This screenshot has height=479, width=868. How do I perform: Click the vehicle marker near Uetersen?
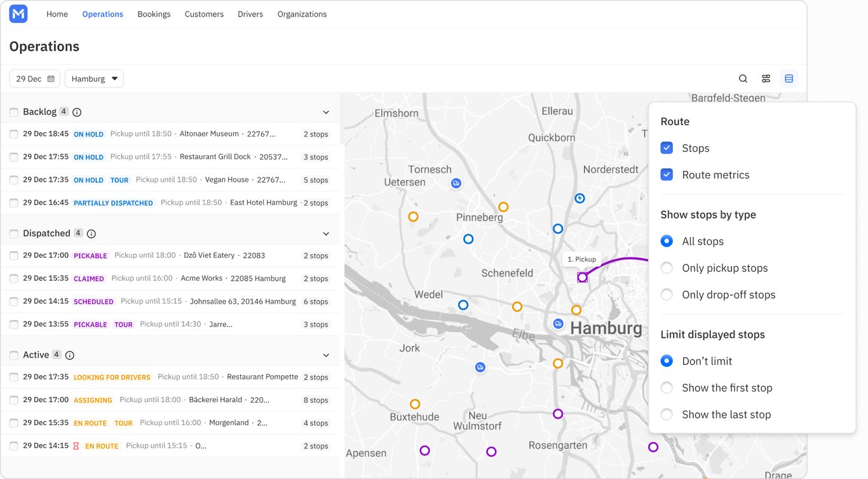click(456, 183)
